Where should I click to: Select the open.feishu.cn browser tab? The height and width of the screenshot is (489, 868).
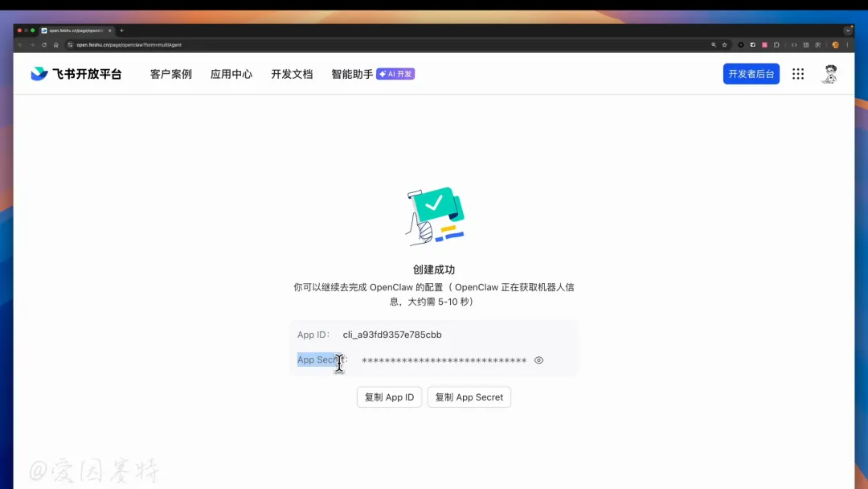[x=76, y=31]
